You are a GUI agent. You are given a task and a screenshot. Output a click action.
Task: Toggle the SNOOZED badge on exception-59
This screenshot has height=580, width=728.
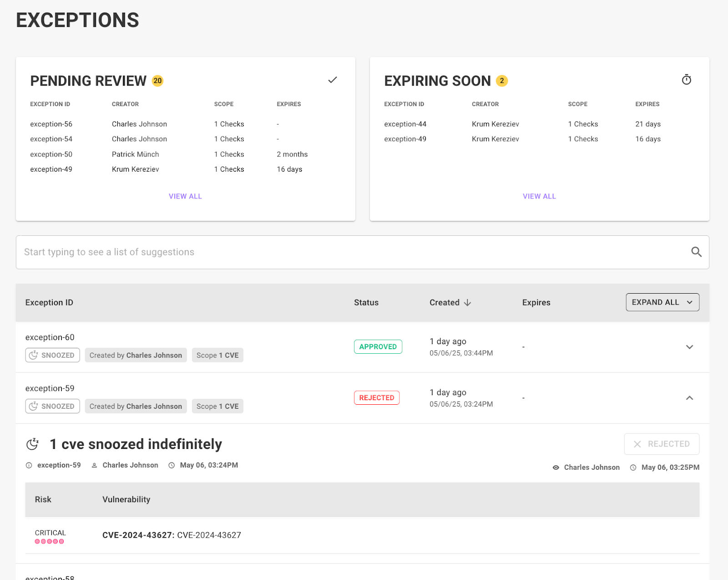point(52,406)
